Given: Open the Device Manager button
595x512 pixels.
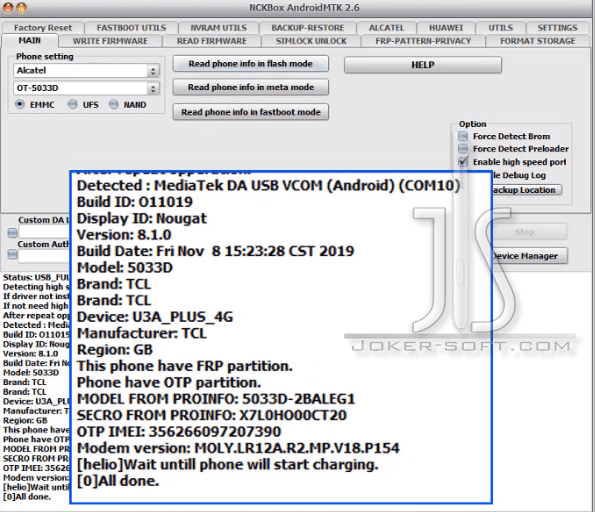Looking at the screenshot, I should coord(529,256).
